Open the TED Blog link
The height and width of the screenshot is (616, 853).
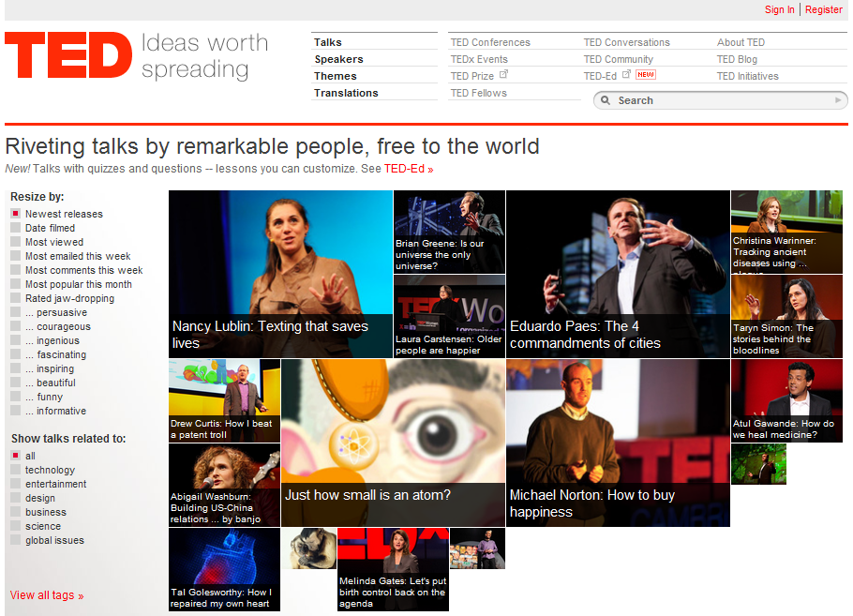(737, 59)
